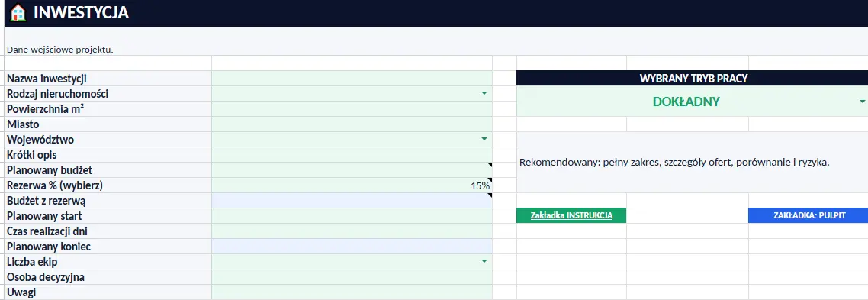868x300 pixels.
Task: Click the 'Dane wejściowe projektu.' text
Action: (59, 50)
